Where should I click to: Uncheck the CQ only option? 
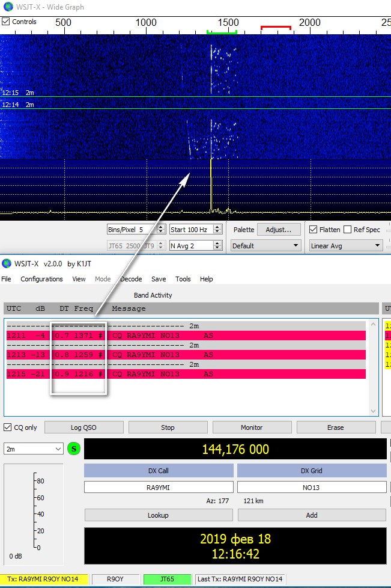[8, 427]
